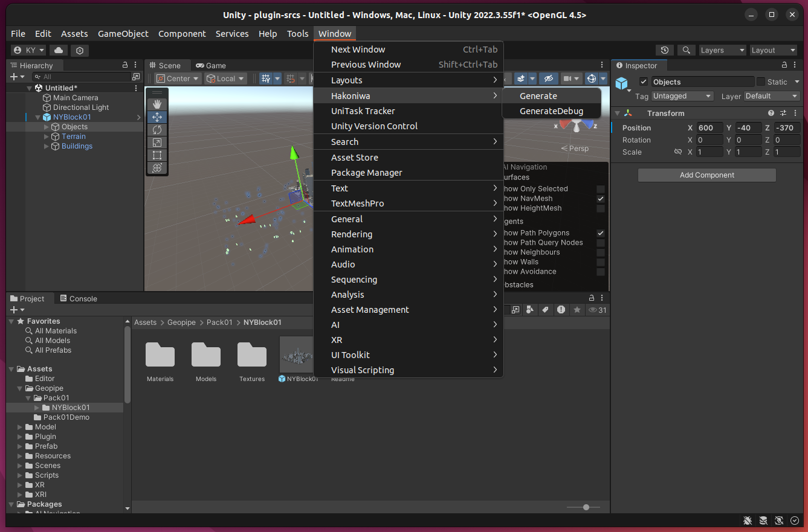The height and width of the screenshot is (532, 808).
Task: Click activity check-circle icon in status bar
Action: click(795, 521)
